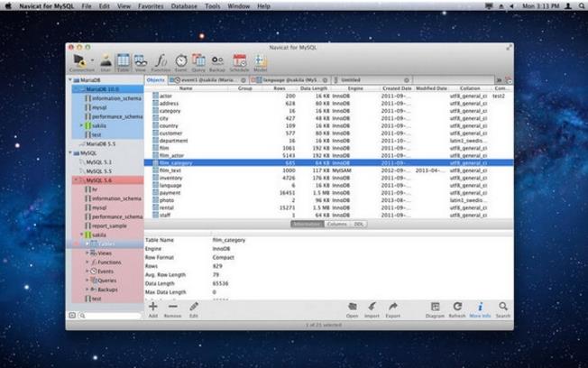Select the actor table row
The height and width of the screenshot is (368, 588).
328,96
